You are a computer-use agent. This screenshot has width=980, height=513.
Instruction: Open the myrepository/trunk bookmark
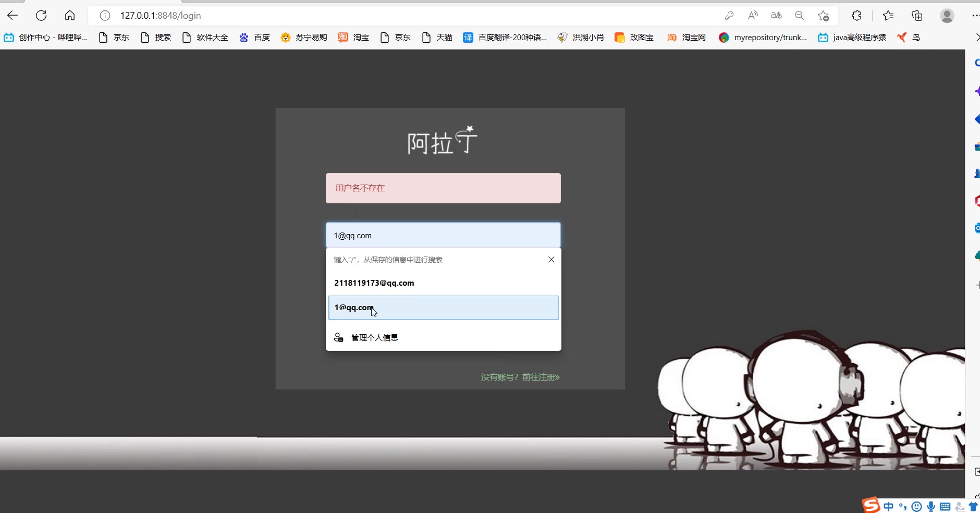point(763,37)
